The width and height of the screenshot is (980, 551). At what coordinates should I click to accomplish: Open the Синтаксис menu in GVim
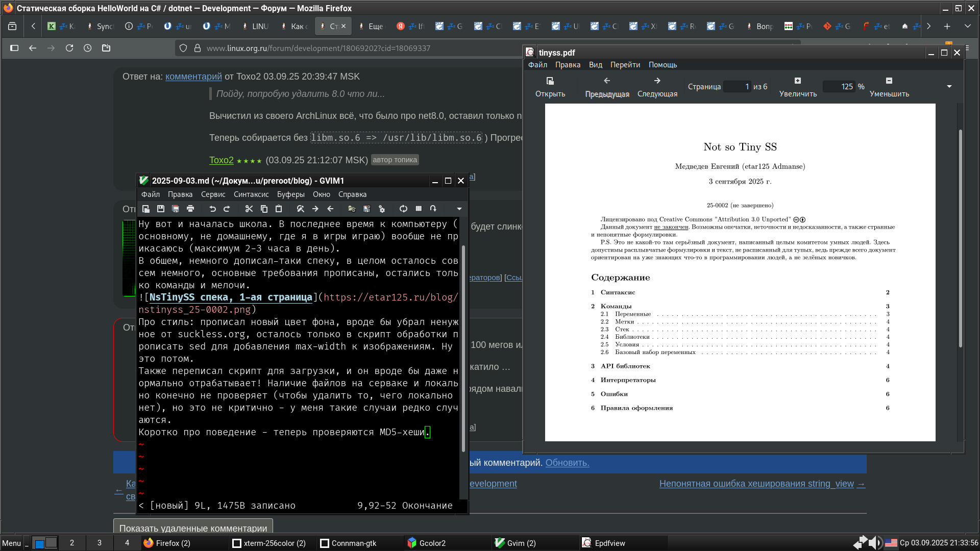click(251, 194)
